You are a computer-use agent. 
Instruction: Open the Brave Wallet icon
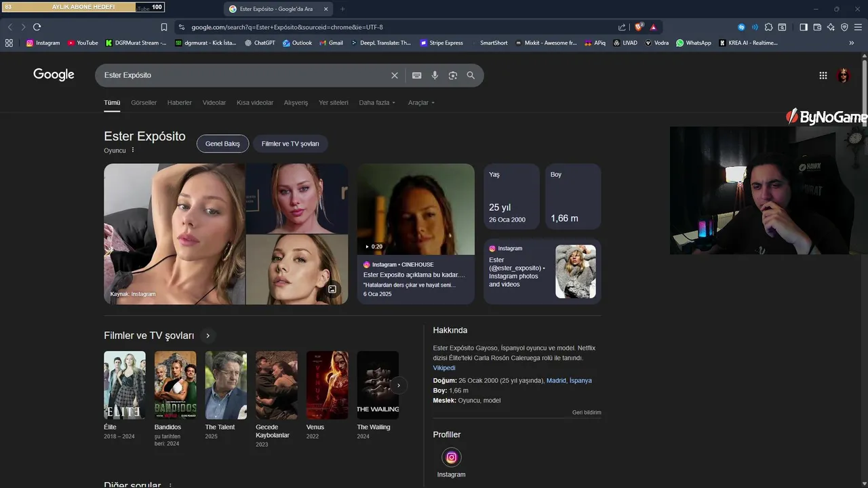point(817,27)
